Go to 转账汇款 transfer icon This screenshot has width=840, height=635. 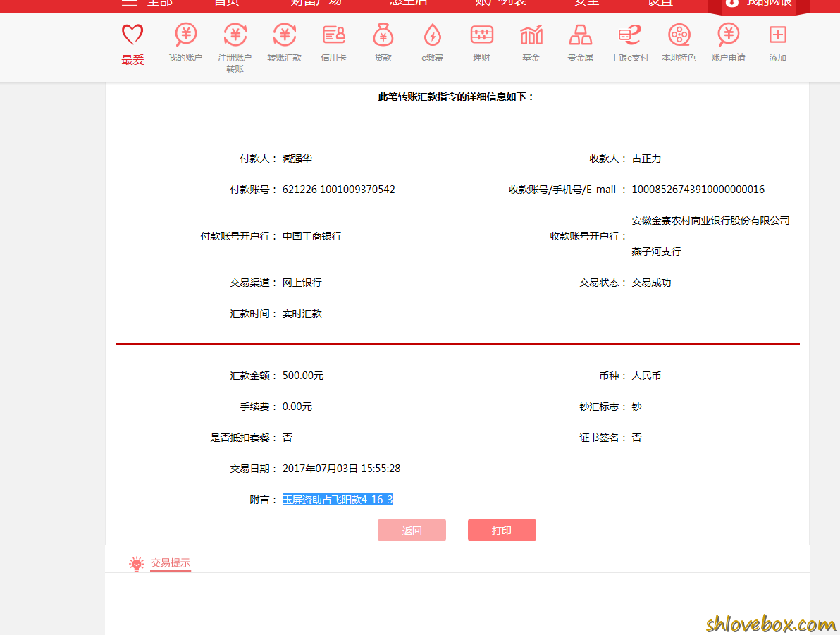click(x=285, y=35)
